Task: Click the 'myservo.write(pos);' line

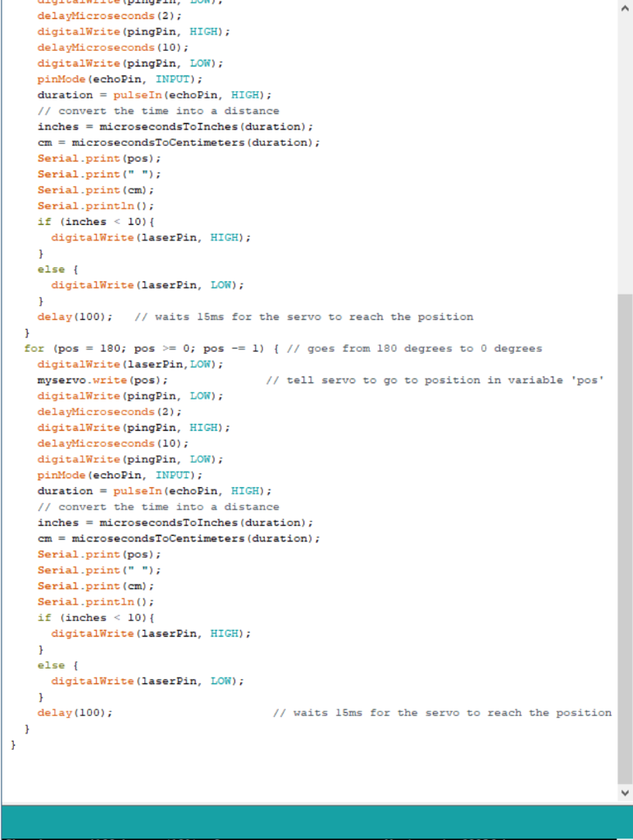Action: click(x=102, y=381)
